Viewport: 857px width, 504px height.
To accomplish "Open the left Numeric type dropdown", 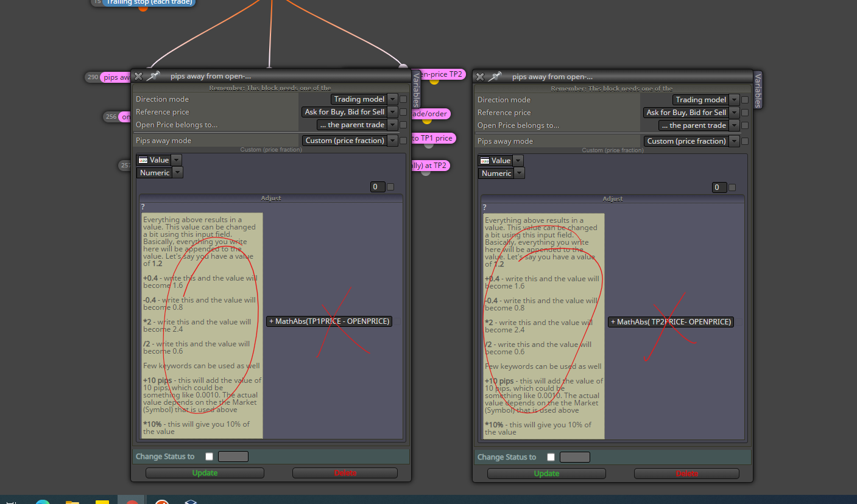I will [160, 173].
